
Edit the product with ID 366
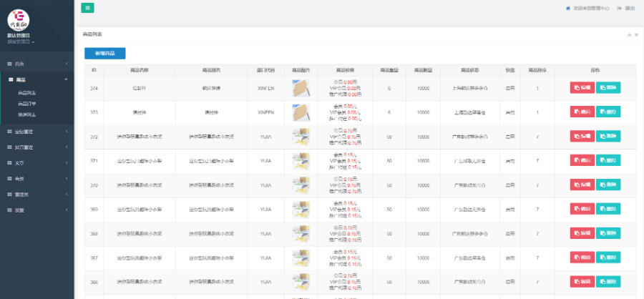coord(582,281)
